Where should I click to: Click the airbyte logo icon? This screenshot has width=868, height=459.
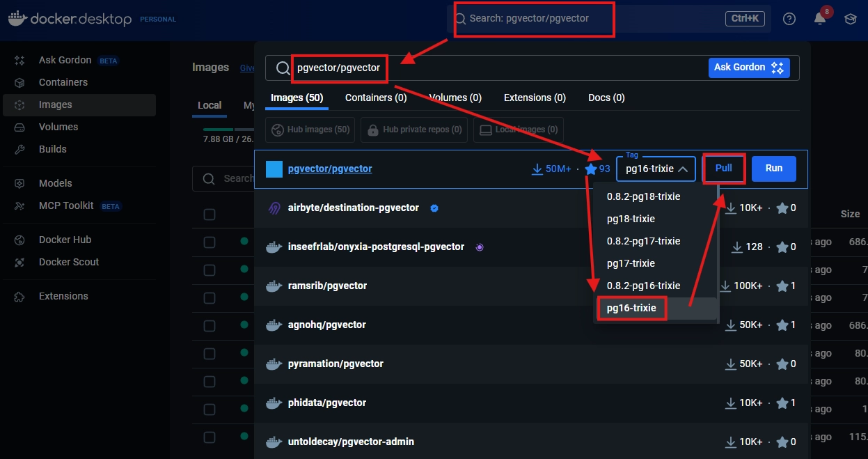(274, 208)
